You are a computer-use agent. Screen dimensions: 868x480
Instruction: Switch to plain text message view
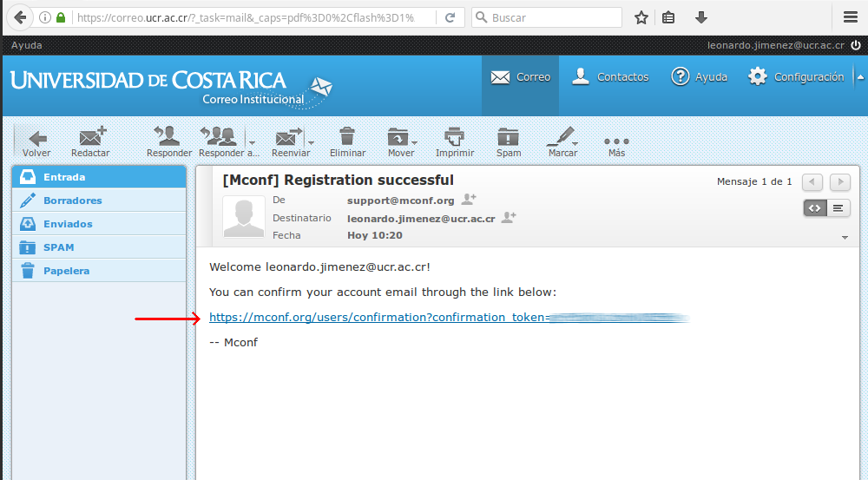click(x=838, y=207)
